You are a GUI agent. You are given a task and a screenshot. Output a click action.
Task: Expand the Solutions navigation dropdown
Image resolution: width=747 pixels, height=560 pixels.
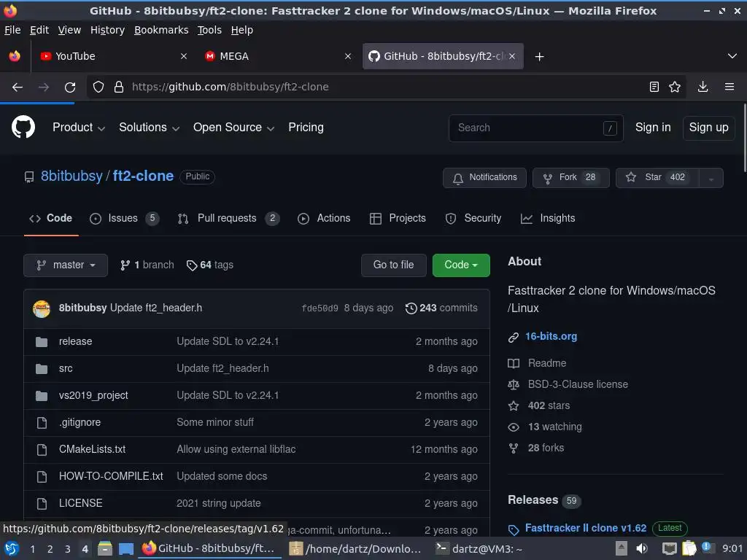(149, 127)
